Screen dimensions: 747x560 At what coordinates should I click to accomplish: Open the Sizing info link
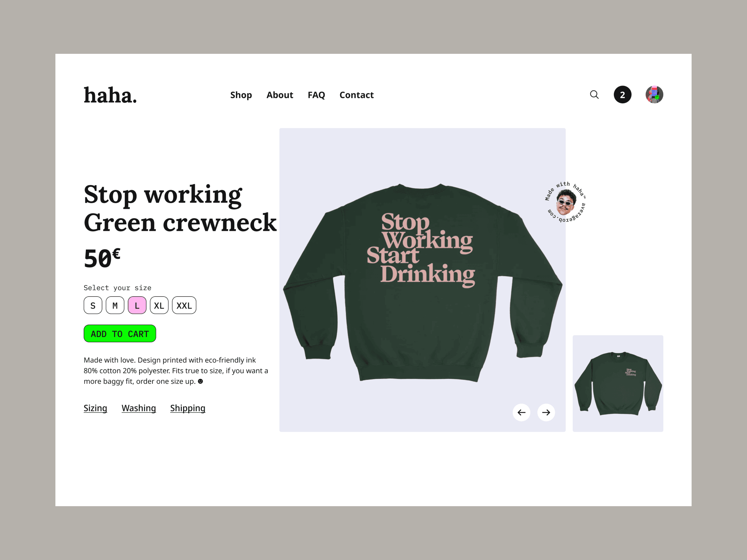tap(95, 408)
